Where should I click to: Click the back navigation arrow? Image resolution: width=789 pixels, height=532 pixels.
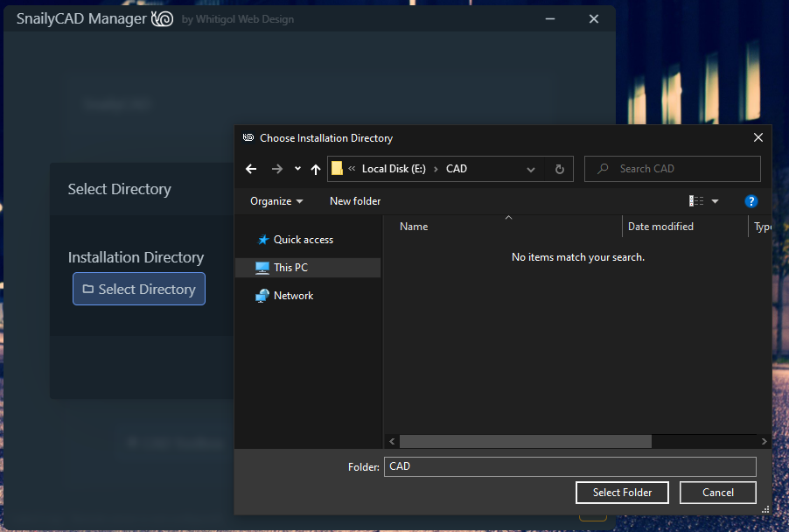(251, 168)
